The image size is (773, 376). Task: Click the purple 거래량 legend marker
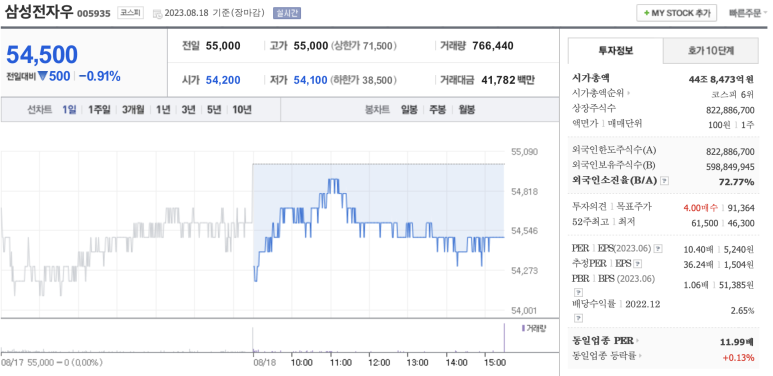click(x=524, y=328)
